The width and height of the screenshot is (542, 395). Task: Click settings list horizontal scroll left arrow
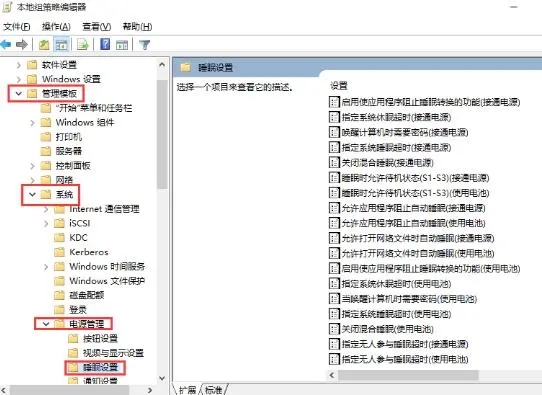coord(332,375)
